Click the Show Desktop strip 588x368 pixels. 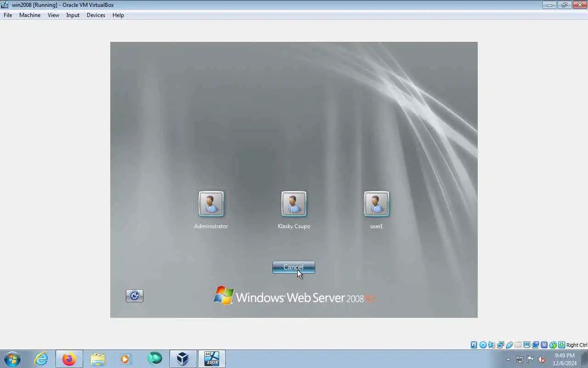[x=585, y=359]
